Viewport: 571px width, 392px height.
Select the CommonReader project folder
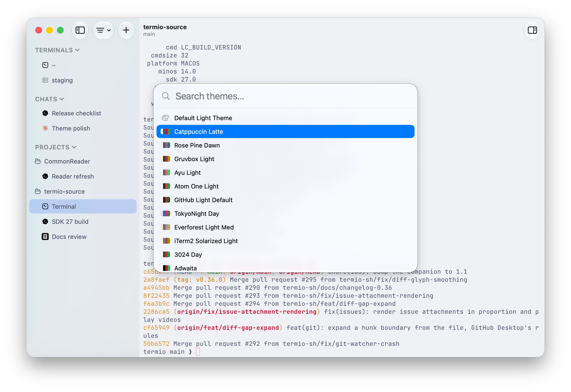click(83, 161)
